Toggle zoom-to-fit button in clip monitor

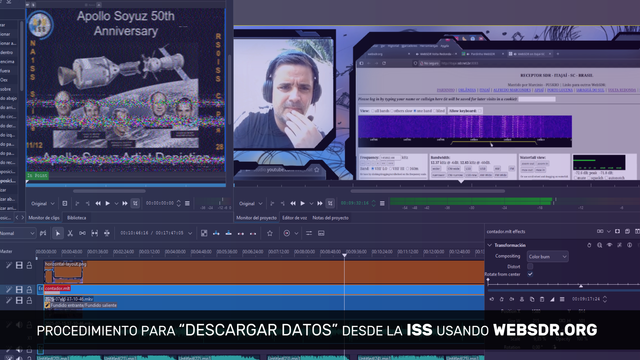tap(135, 203)
